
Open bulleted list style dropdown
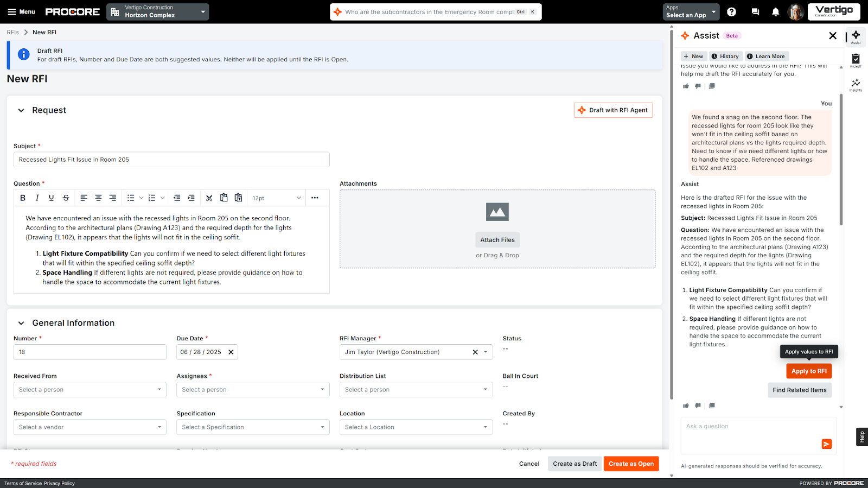(x=141, y=198)
